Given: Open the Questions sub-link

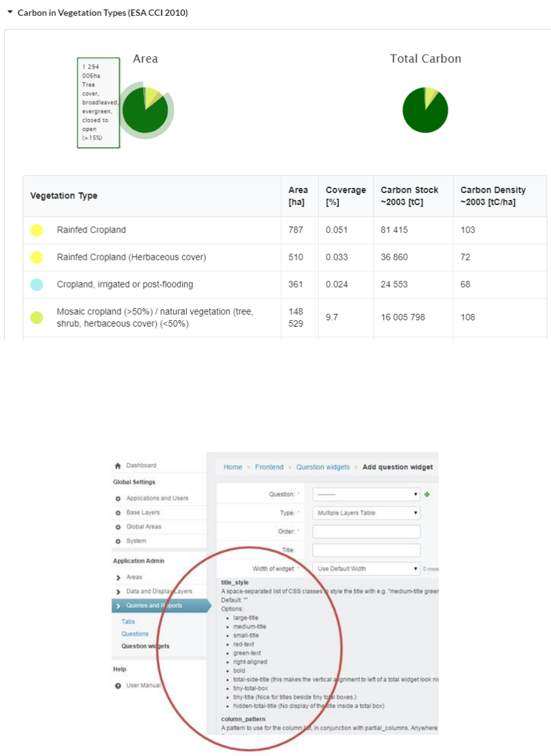Looking at the screenshot, I should coord(135,634).
